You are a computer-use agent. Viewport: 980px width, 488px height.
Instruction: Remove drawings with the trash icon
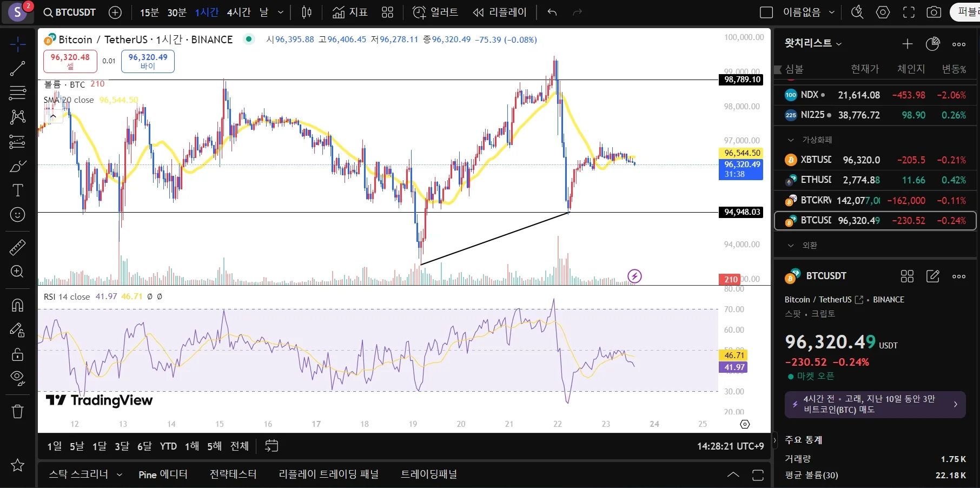click(17, 412)
